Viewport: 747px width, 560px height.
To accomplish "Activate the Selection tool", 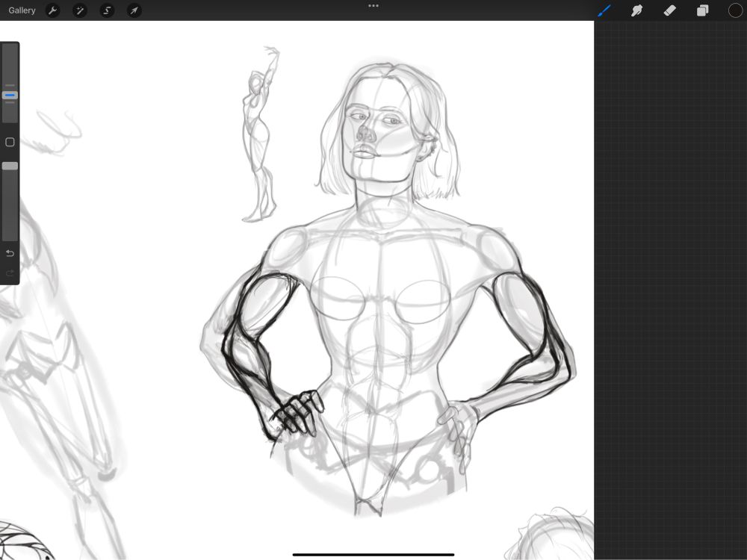I will (107, 10).
